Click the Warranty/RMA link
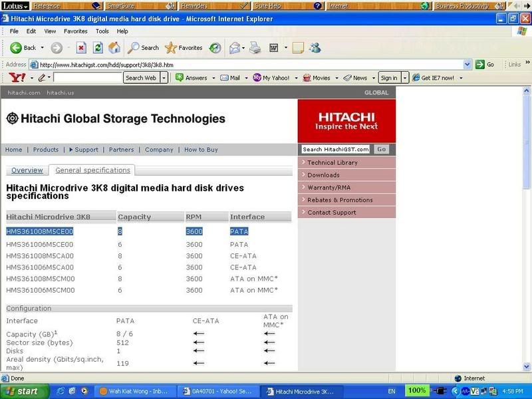Image resolution: width=532 pixels, height=399 pixels. click(x=329, y=188)
